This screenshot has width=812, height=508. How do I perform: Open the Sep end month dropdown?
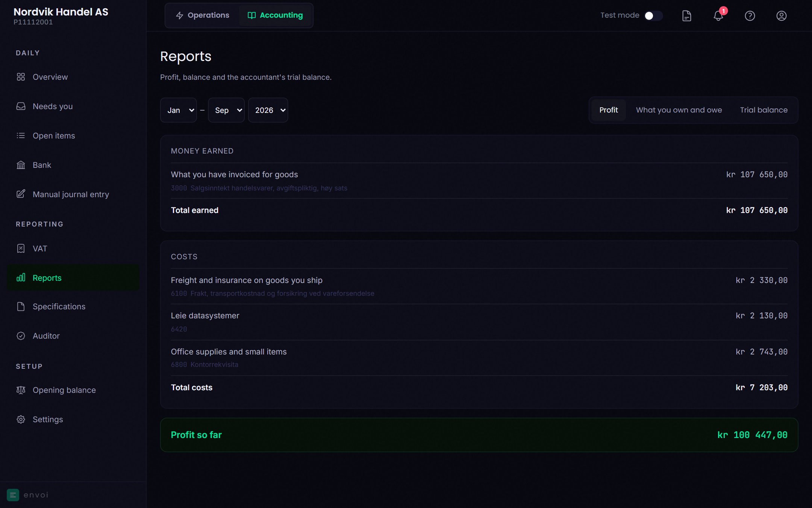pyautogui.click(x=226, y=110)
